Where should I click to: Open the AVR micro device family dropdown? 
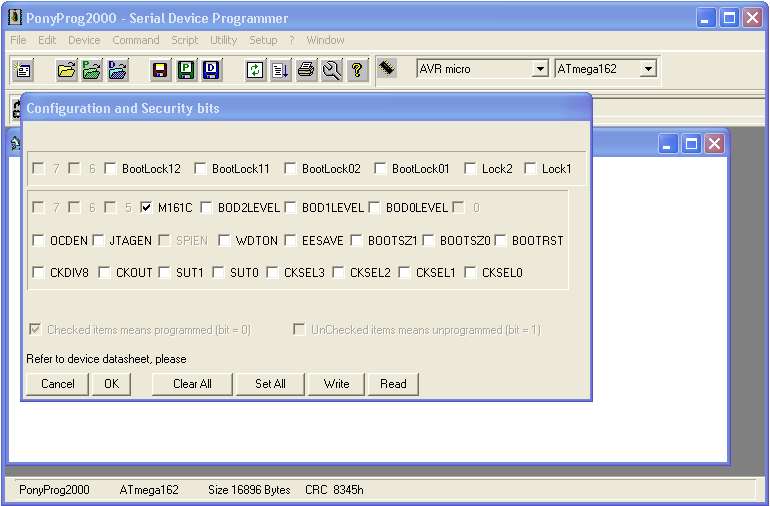click(540, 69)
